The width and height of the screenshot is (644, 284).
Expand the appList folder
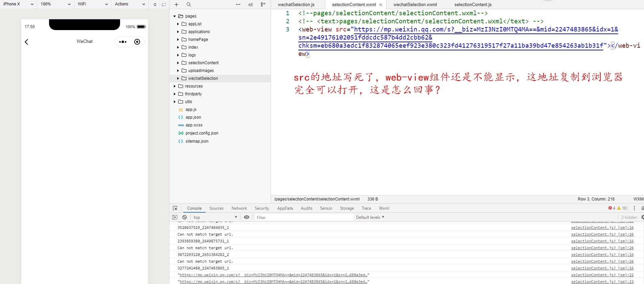(x=178, y=24)
